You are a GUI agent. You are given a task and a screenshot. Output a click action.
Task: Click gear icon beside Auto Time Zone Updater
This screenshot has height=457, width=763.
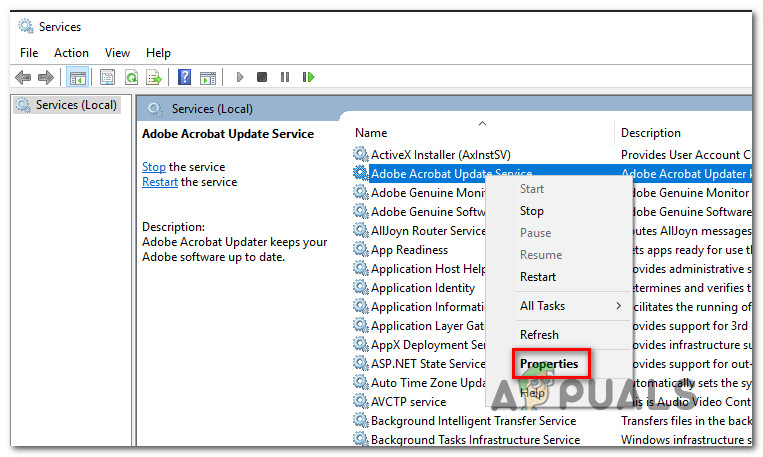[361, 382]
